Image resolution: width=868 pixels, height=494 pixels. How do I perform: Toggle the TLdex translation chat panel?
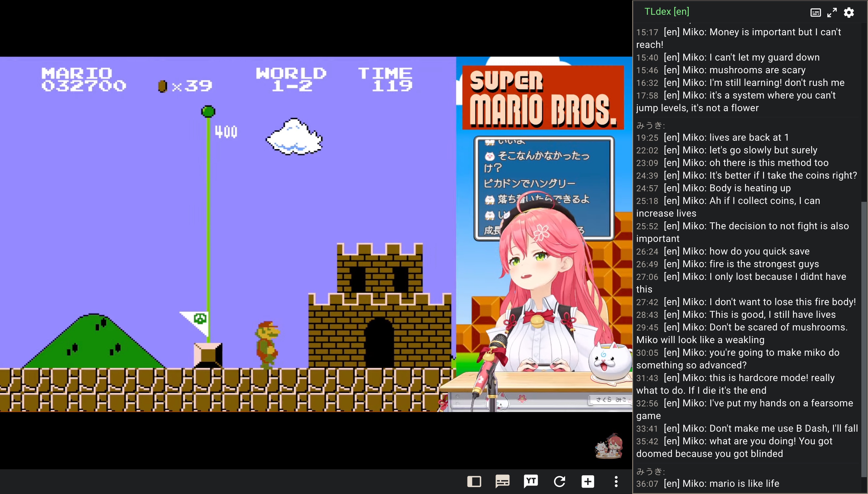pos(502,481)
